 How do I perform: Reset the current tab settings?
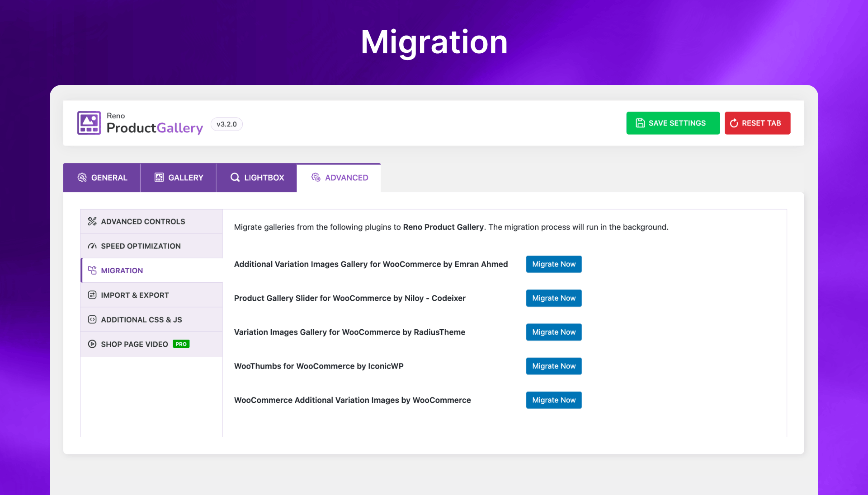(757, 123)
